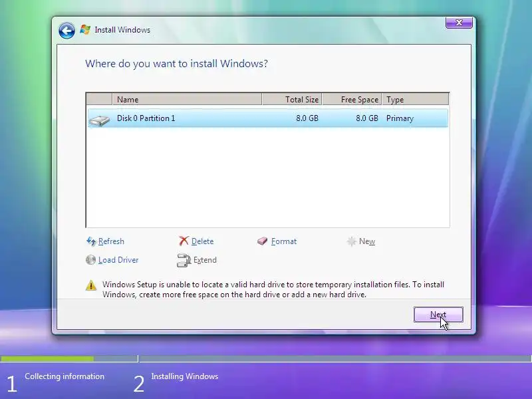Click the Primary type cell
Viewport: 532px width, 399px height.
pyautogui.click(x=400, y=118)
